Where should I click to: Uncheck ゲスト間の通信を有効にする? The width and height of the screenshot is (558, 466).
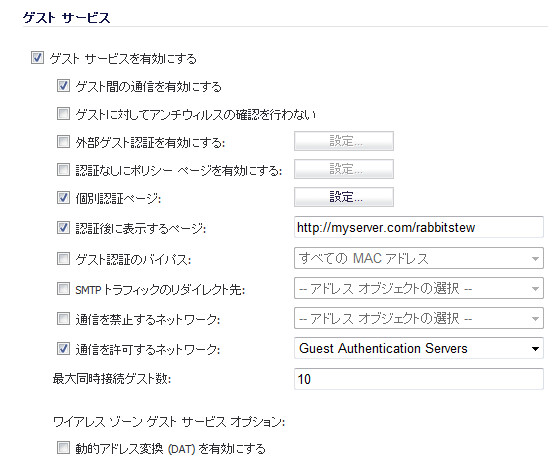click(x=63, y=86)
